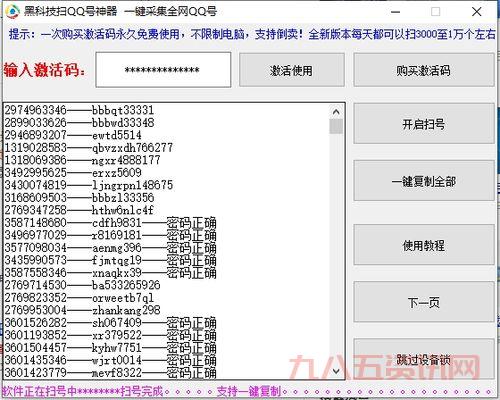This screenshot has height=400, width=500.
Task: Click the results list scrollbar thumb
Action: [x=336, y=127]
